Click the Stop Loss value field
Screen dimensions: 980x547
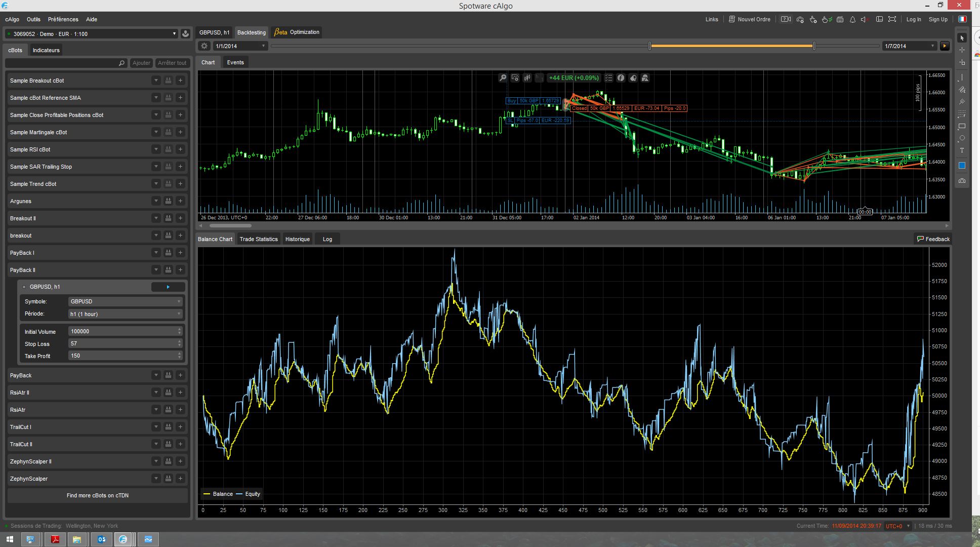pos(125,343)
